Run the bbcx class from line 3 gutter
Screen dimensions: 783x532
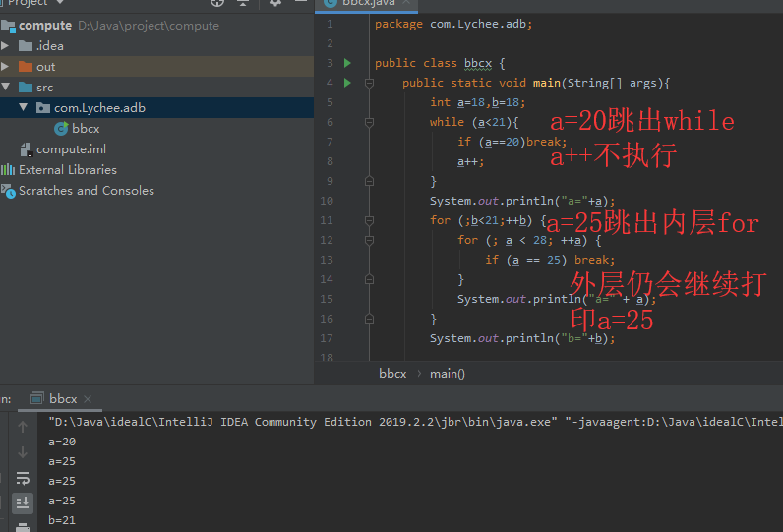click(x=347, y=63)
